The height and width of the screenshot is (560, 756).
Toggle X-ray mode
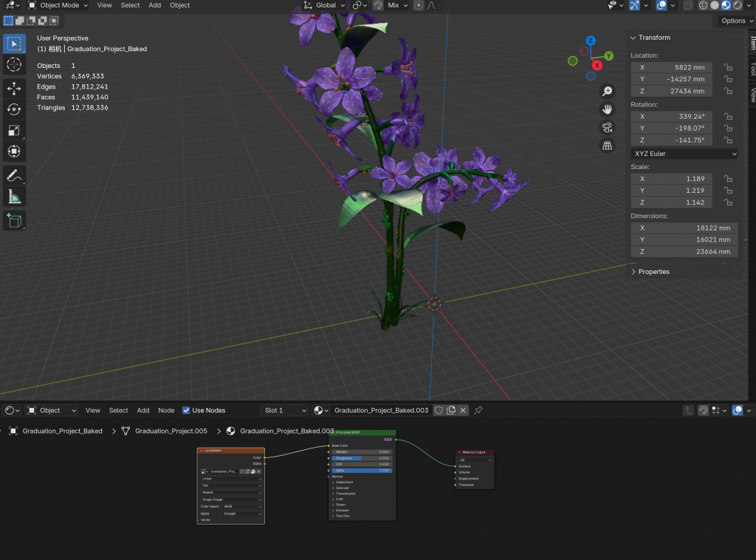(688, 5)
